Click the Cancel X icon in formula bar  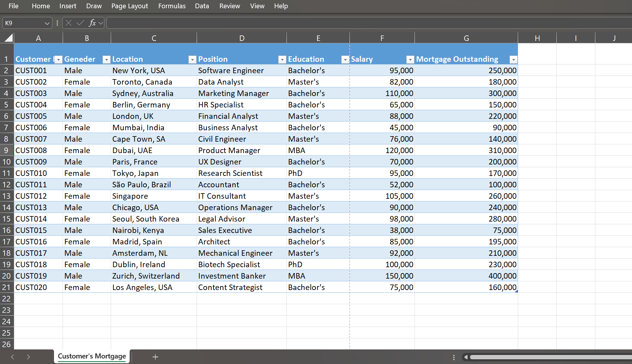coord(69,23)
